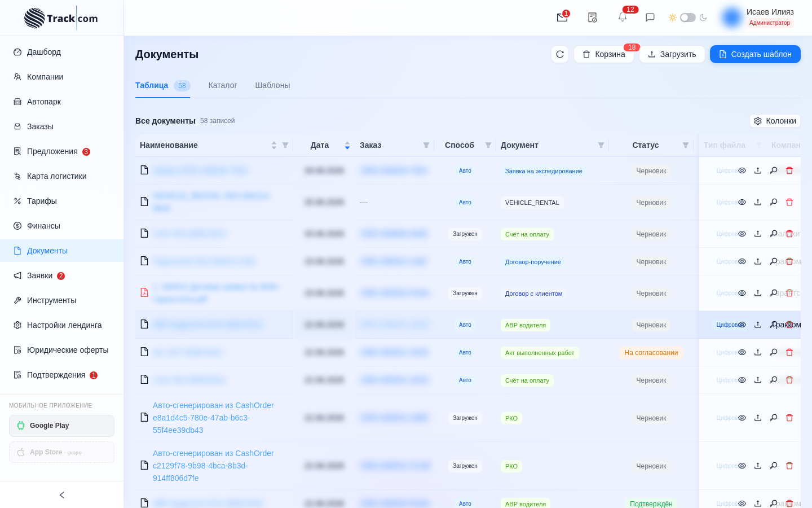View the e8a1d4c5 CashOrder row (eye icon)
This screenshot has width=812, height=508.
pos(742,418)
